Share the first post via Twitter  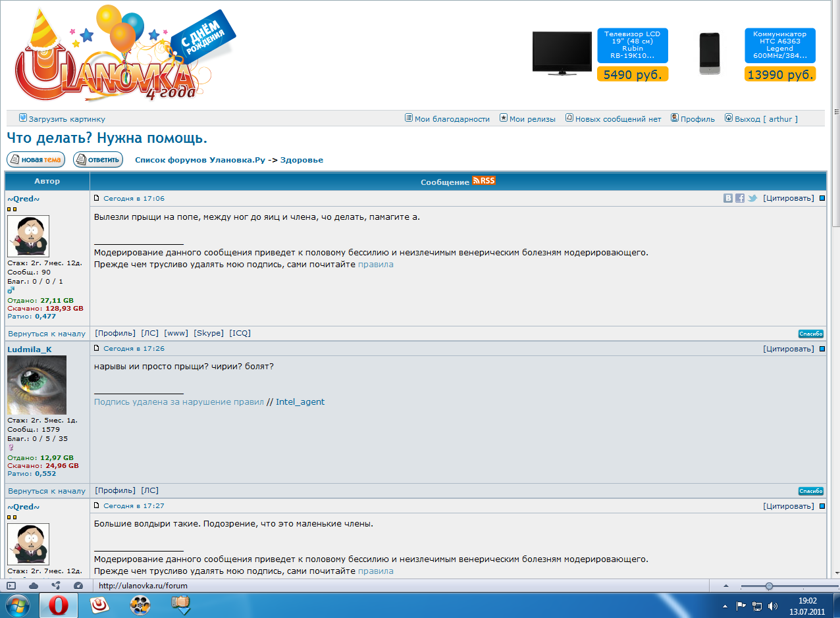(x=752, y=197)
